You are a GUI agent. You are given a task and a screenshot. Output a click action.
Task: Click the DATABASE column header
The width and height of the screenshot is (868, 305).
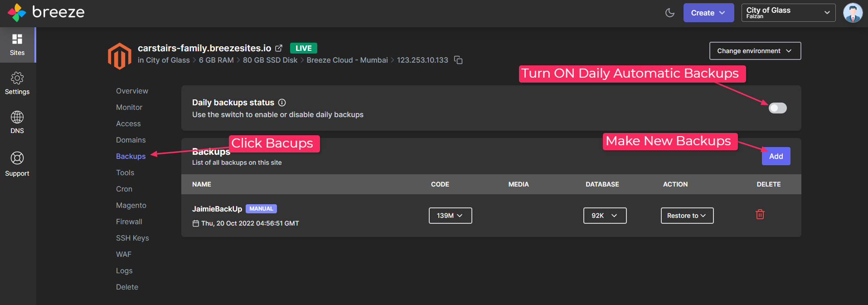[x=602, y=184]
